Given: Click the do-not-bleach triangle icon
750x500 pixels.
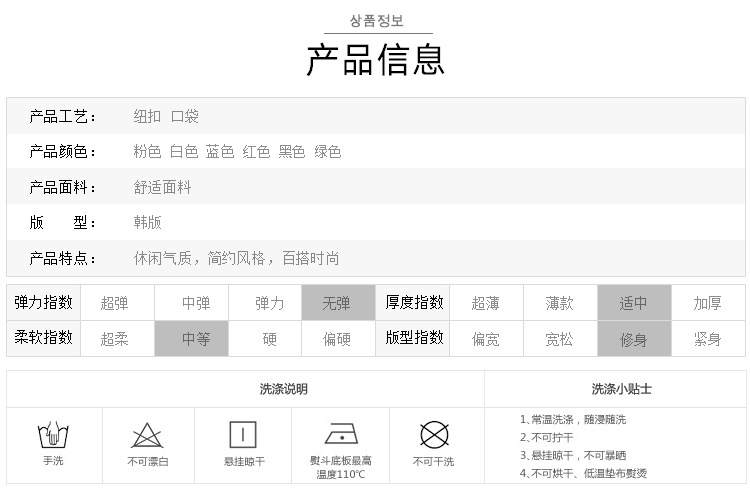Looking at the screenshot, I should (147, 435).
